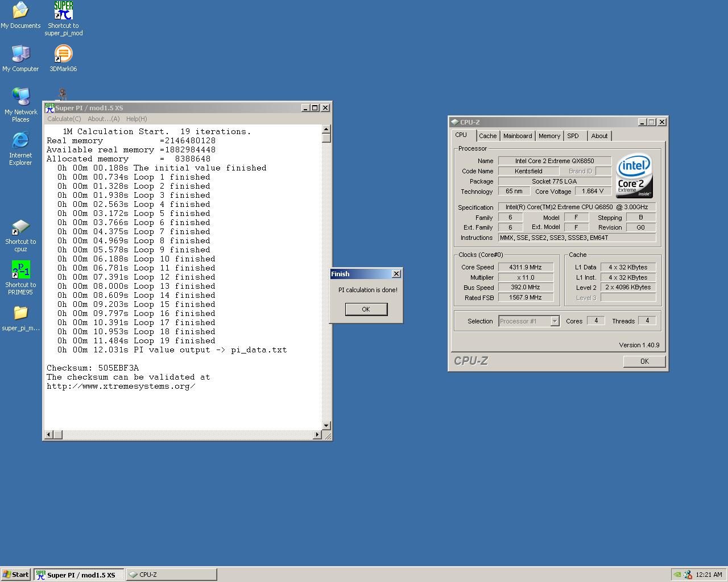Click the Checksum 505EBF3A line
728x582 pixels.
(93, 368)
